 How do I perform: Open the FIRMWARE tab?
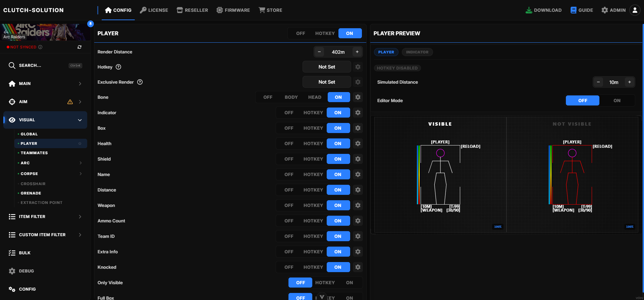point(233,10)
